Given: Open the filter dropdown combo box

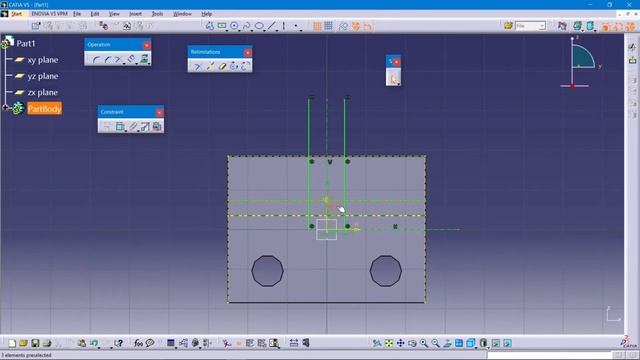Looking at the screenshot, I should [x=530, y=26].
